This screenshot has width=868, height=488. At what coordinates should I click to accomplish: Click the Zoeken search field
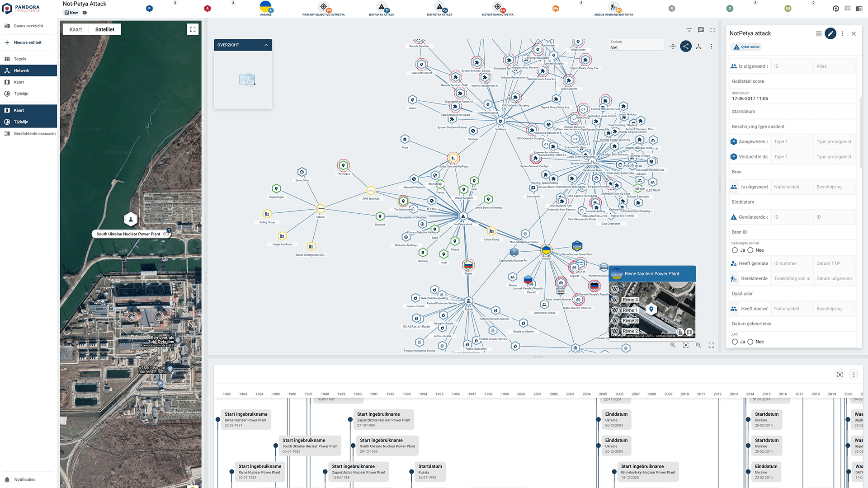tap(636, 45)
